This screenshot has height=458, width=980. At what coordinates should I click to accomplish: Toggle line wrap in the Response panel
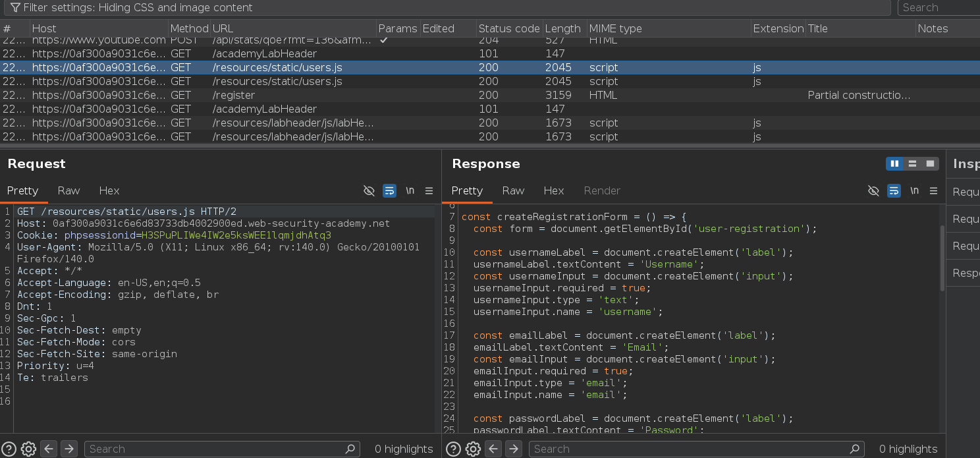pyautogui.click(x=894, y=190)
